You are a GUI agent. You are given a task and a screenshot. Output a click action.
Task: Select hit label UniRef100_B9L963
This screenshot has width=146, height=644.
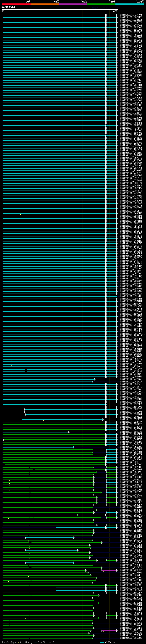pos(131,525)
